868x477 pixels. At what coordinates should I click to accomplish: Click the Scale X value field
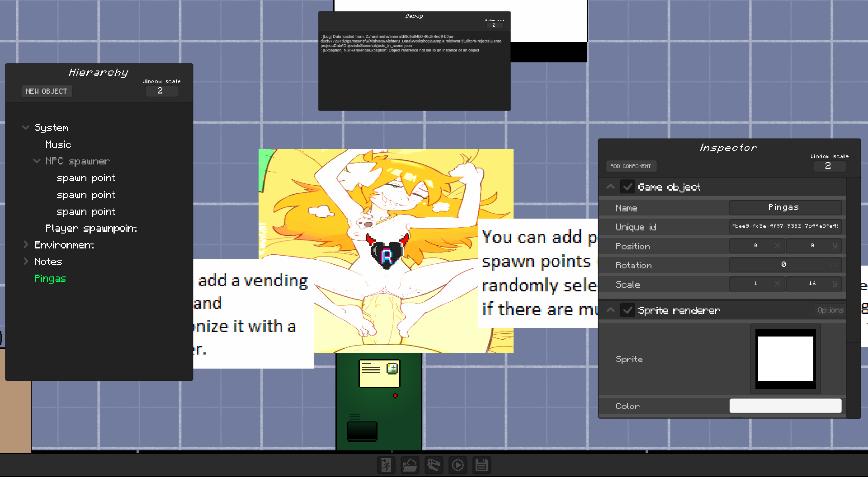click(x=757, y=284)
